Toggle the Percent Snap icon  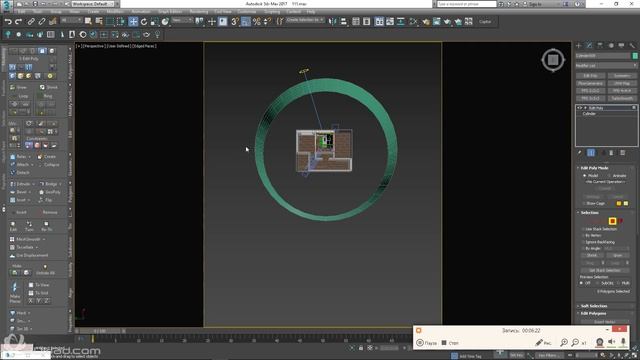256,22
